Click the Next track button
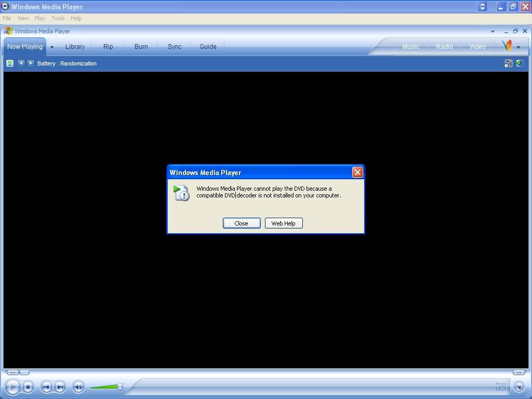Image resolution: width=532 pixels, height=399 pixels. click(x=60, y=387)
